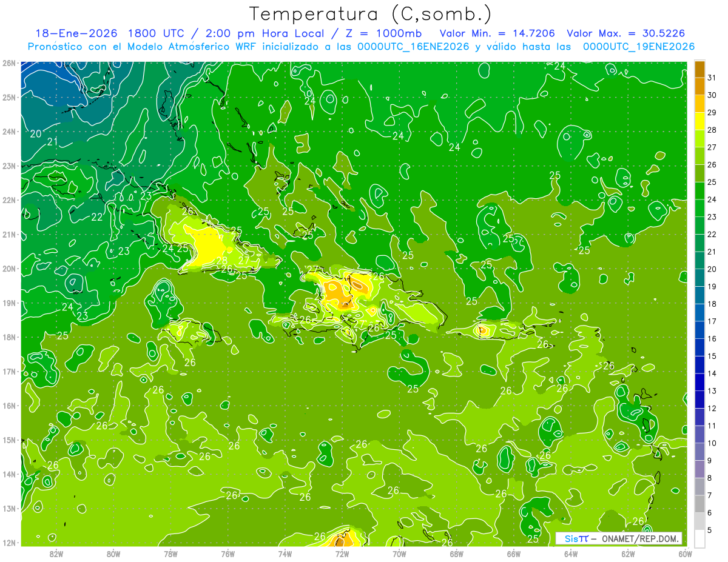Click the 'Valor Min. = 14.7206' readout
This screenshot has height=562, width=728.
click(x=497, y=33)
